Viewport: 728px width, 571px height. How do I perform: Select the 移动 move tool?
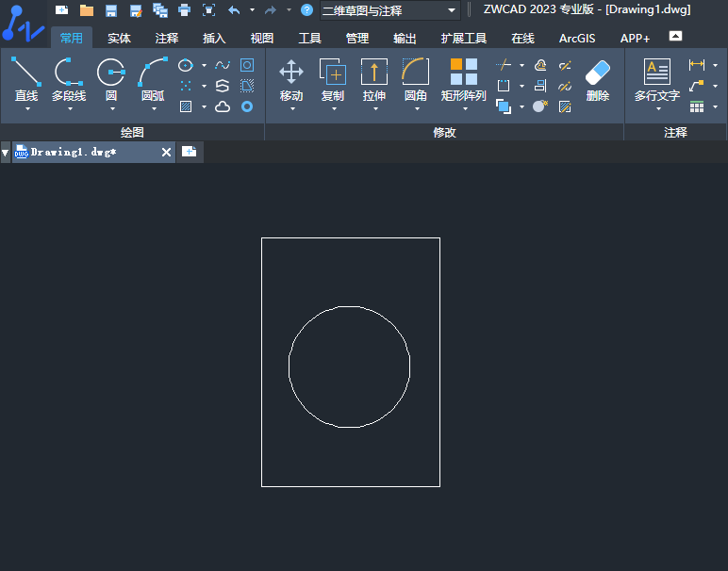291,80
